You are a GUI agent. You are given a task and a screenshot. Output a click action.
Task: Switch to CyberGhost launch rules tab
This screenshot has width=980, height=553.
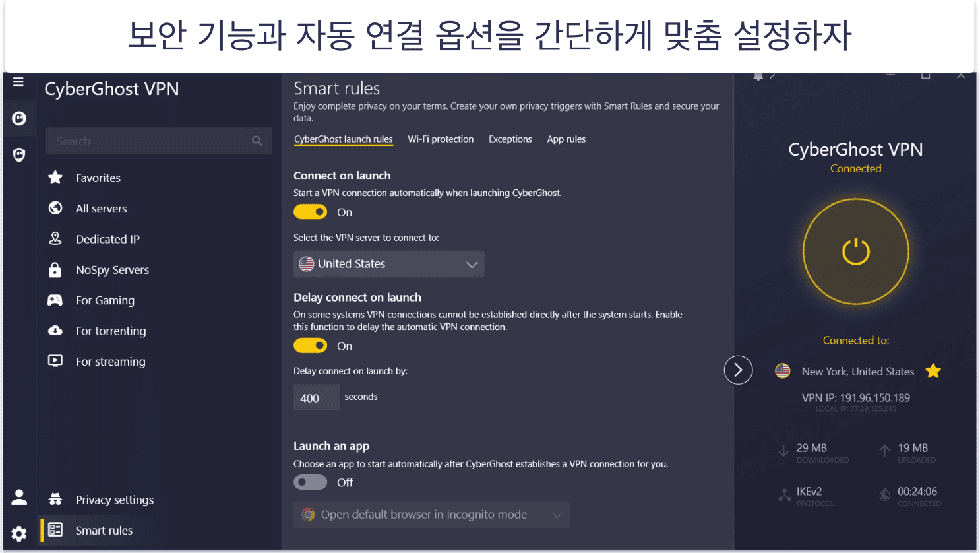pos(343,139)
